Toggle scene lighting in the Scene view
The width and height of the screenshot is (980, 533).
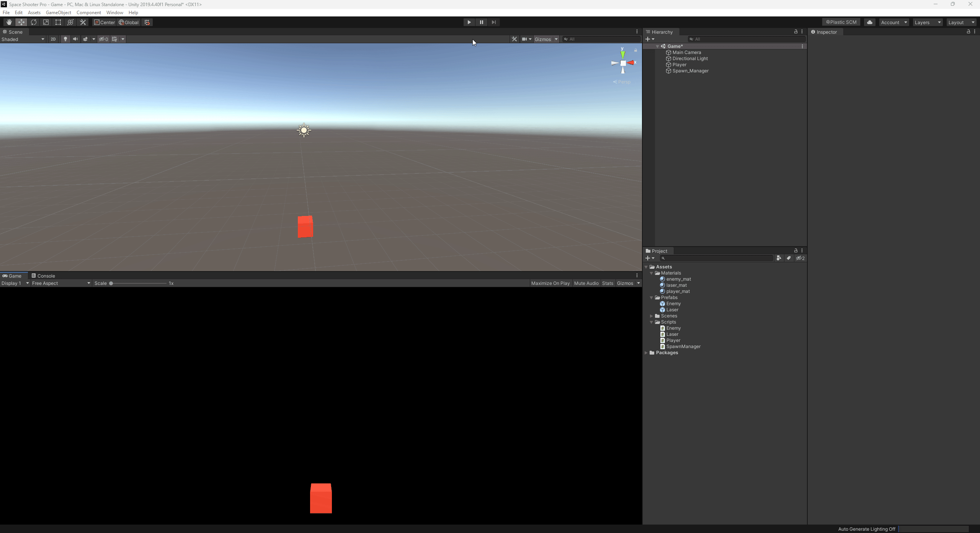tap(65, 39)
